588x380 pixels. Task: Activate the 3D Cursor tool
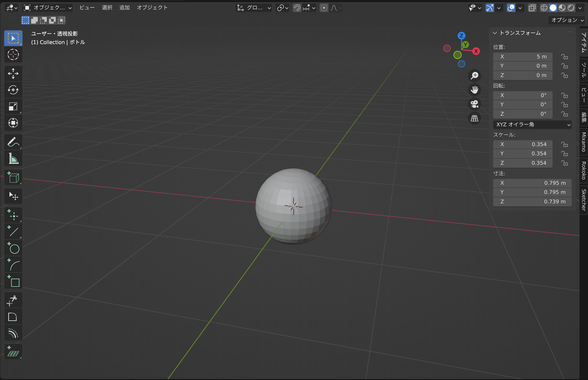pos(13,54)
